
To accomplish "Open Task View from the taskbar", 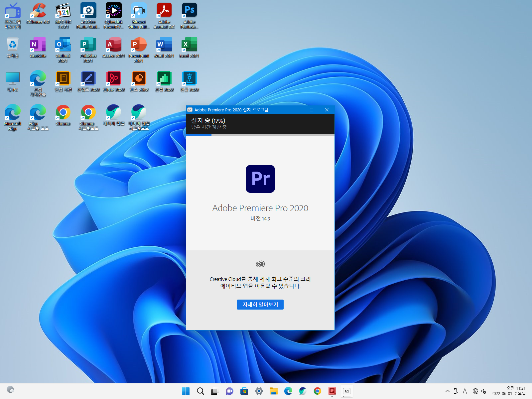I will click(215, 391).
